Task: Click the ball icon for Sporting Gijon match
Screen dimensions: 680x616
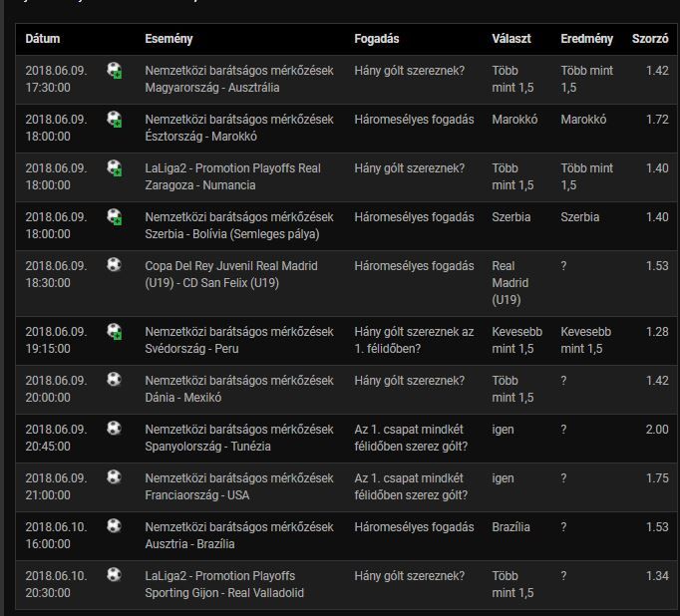Action: (x=115, y=575)
